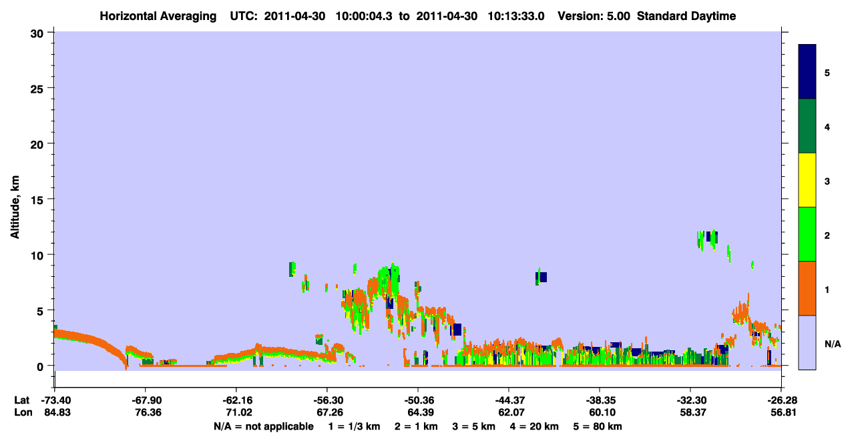Viewport: 868px width, 445px height.
Task: Click the "Lon" row label
Action: click(x=22, y=413)
